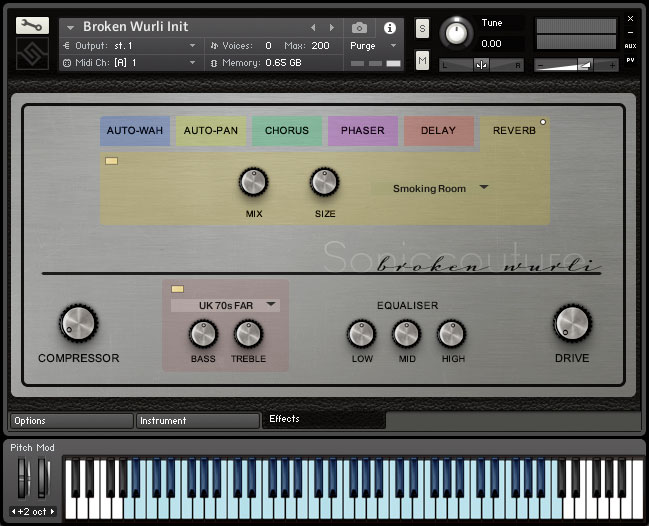
Task: Increase volume with the plus button
Action: [612, 65]
